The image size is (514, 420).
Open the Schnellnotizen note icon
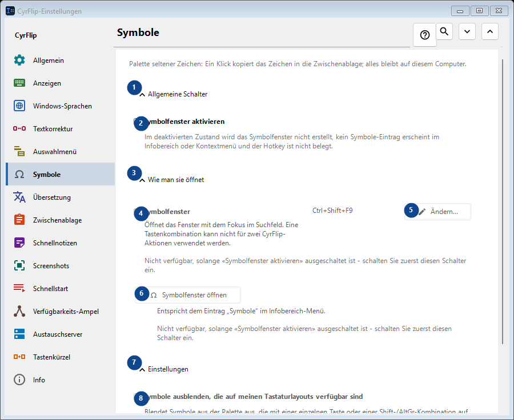pyautogui.click(x=19, y=243)
